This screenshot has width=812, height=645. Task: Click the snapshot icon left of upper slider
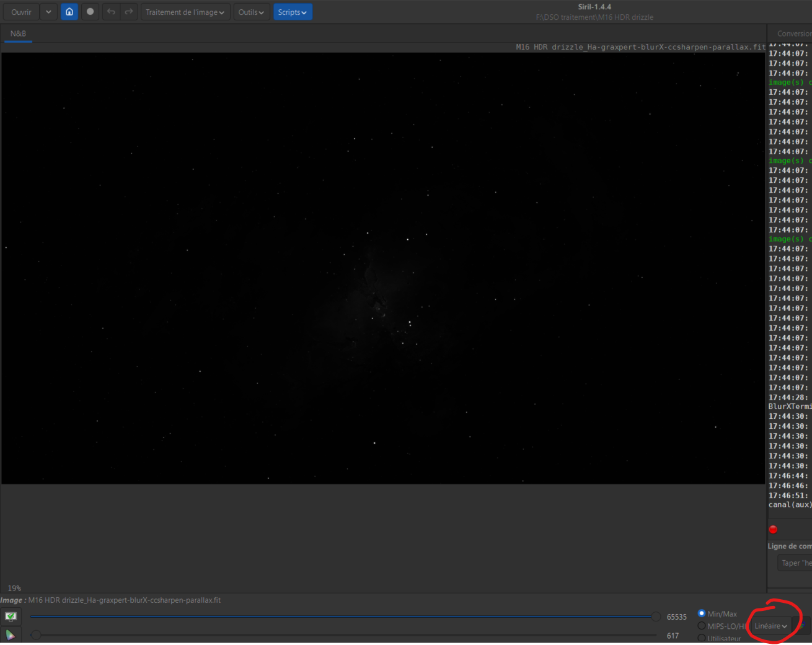pos(11,616)
